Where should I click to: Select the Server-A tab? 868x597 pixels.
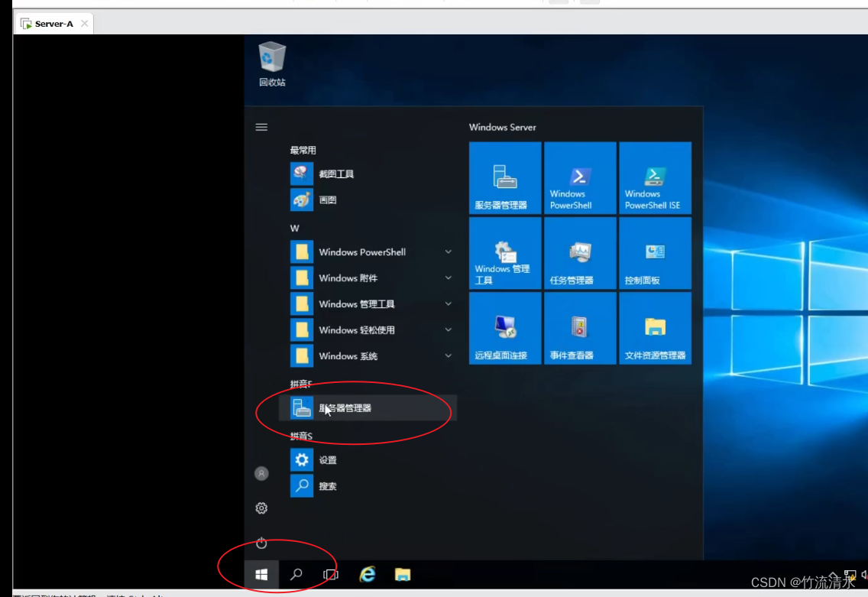(53, 24)
